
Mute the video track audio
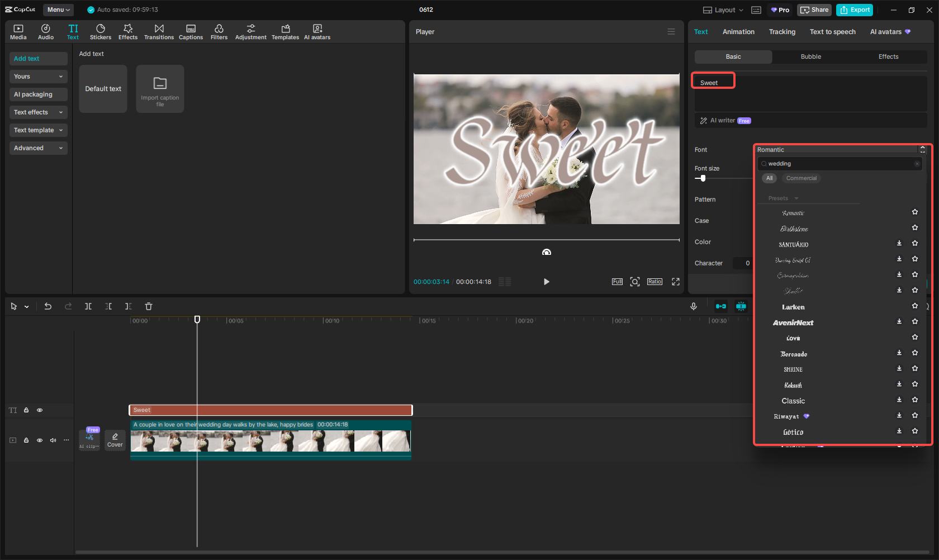53,440
